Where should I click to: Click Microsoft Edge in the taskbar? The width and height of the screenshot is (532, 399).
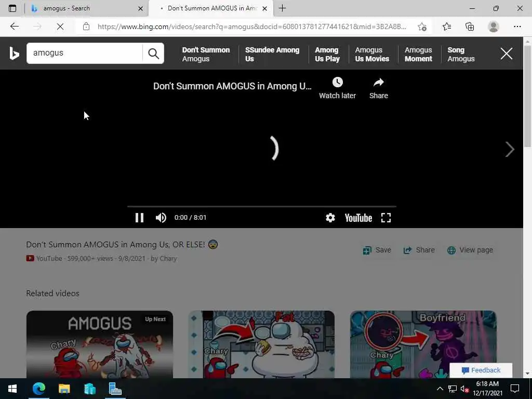(x=38, y=389)
